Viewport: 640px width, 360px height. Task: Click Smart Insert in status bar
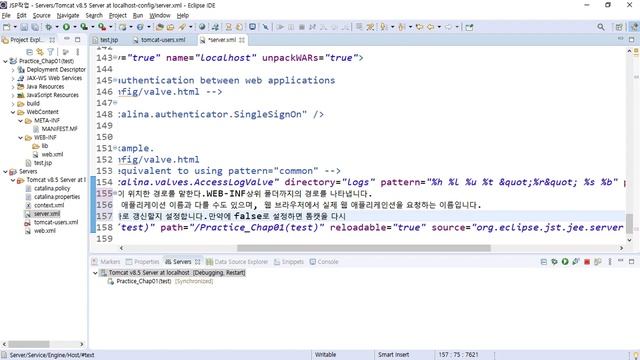click(393, 355)
